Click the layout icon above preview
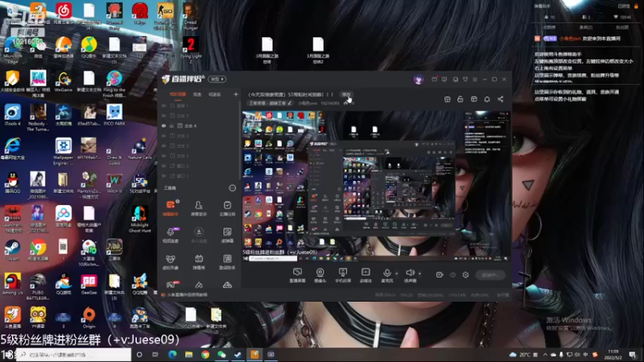This screenshot has width=644, height=362. tap(474, 99)
